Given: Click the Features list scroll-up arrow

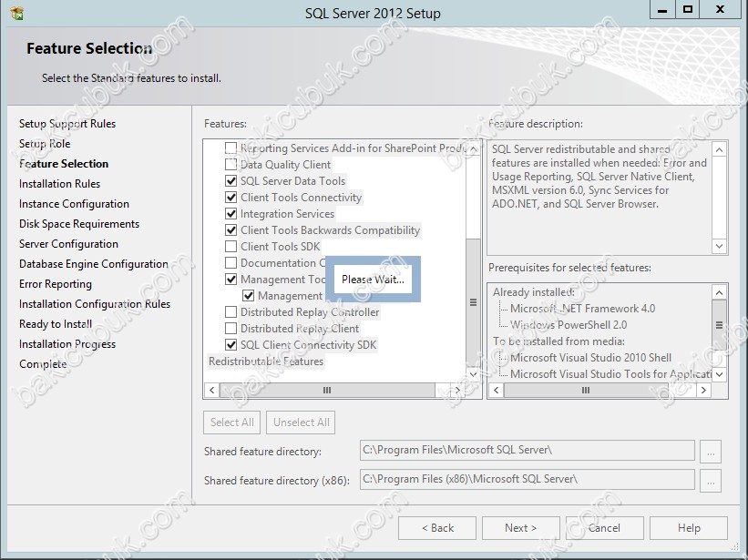Looking at the screenshot, I should 473,148.
